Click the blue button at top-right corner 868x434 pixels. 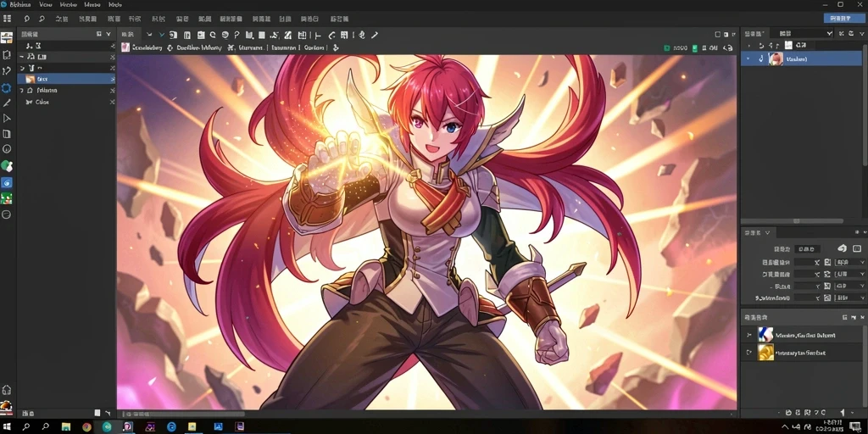[x=844, y=19]
